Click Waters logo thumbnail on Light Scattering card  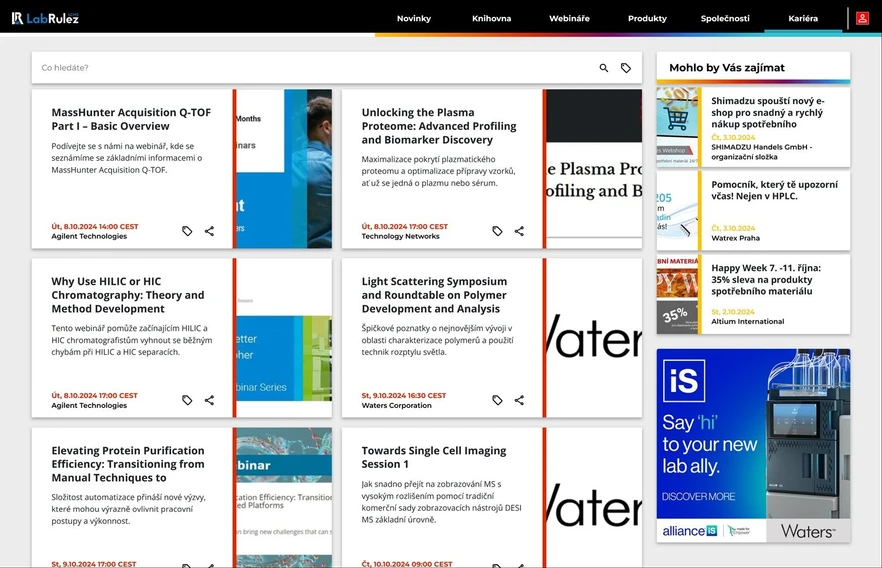[594, 337]
